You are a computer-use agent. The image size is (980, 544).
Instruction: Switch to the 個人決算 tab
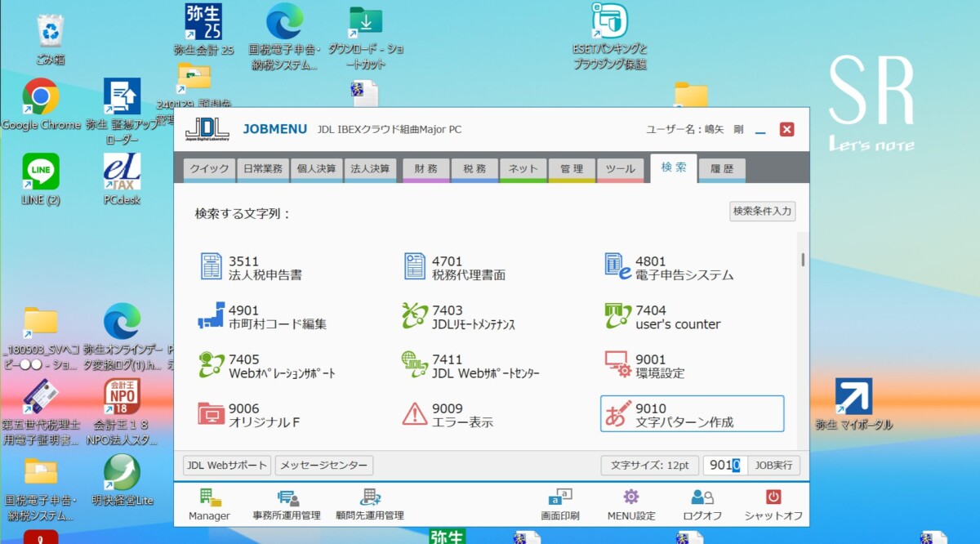click(x=316, y=169)
